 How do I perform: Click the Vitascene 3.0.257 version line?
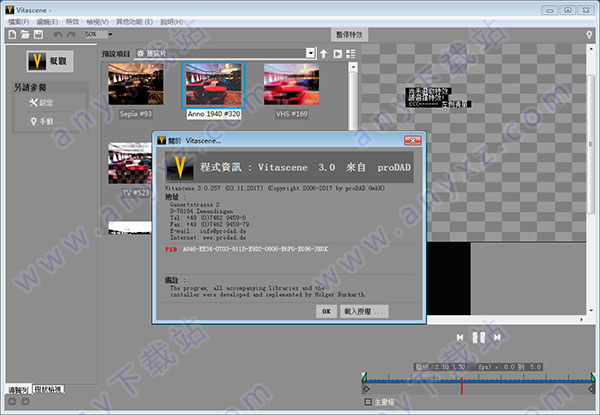(274, 188)
